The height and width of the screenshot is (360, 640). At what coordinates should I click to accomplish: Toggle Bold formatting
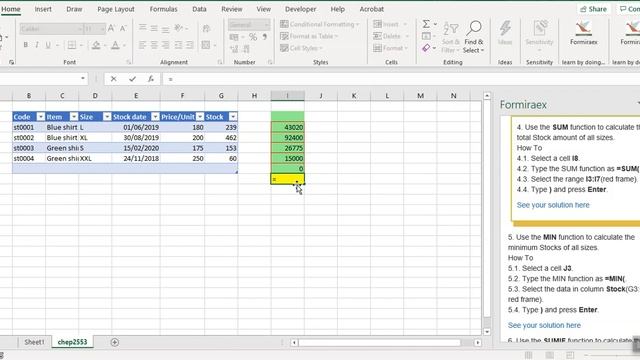click(x=25, y=45)
